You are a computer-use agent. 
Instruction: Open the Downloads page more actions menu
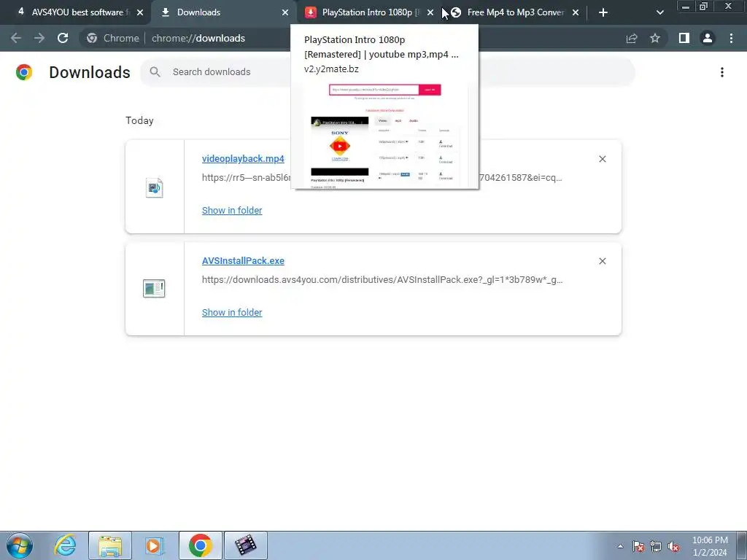point(722,72)
